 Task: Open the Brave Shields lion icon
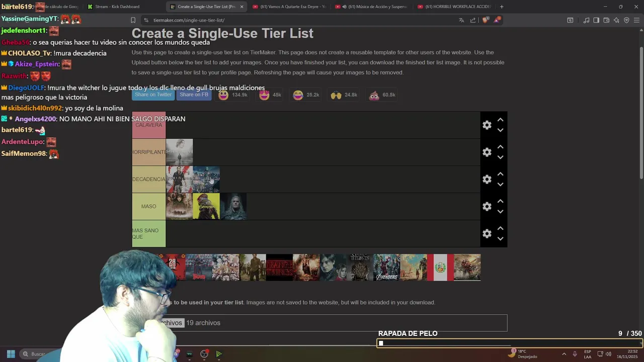tap(486, 20)
